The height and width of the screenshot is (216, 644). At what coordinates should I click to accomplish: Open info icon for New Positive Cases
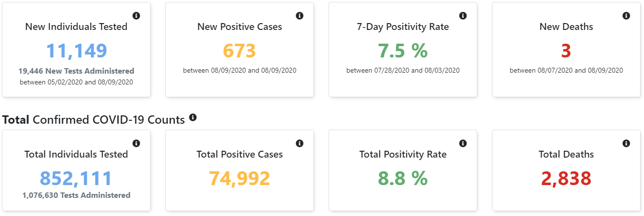pos(300,16)
